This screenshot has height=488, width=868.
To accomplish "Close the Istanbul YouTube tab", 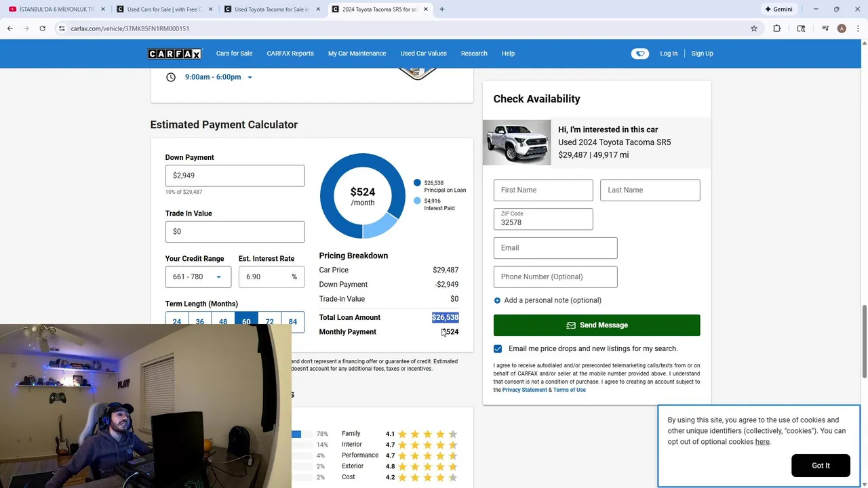I will [x=102, y=9].
